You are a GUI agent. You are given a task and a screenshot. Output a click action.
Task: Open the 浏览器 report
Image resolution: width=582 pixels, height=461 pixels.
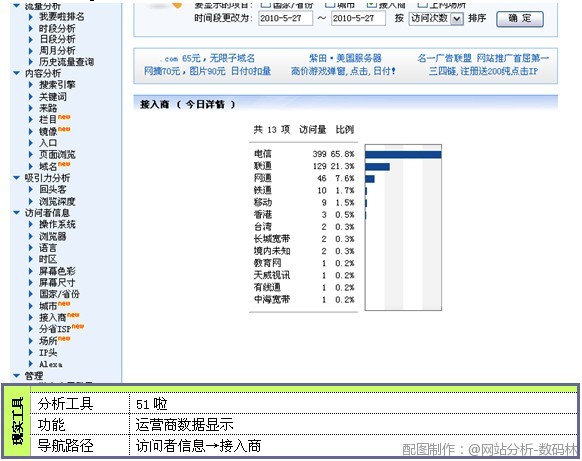pyautogui.click(x=53, y=236)
